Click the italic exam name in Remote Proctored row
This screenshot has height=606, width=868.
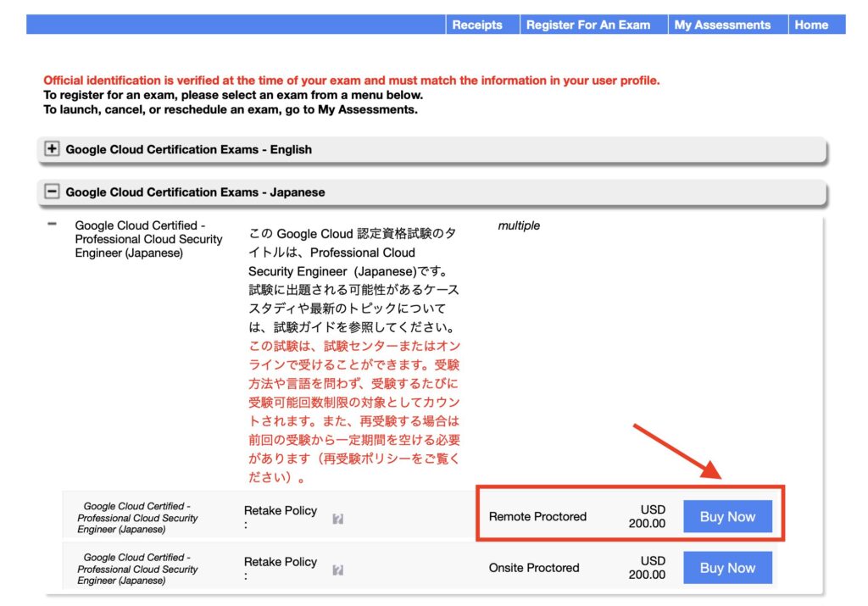(137, 518)
